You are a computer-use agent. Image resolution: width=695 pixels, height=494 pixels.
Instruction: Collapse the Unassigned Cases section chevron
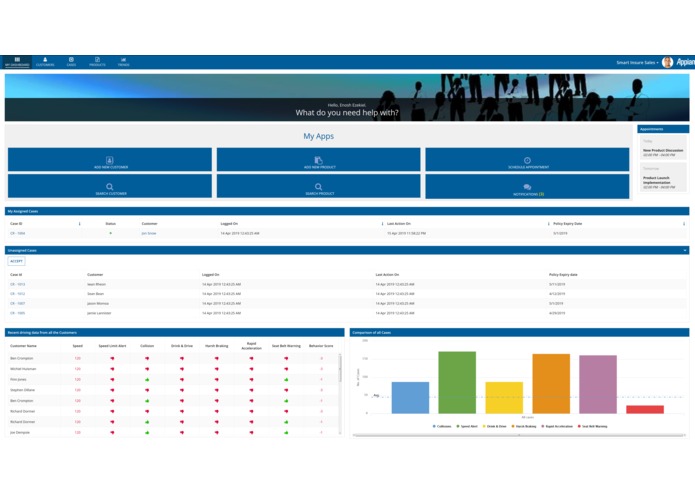pyautogui.click(x=685, y=250)
